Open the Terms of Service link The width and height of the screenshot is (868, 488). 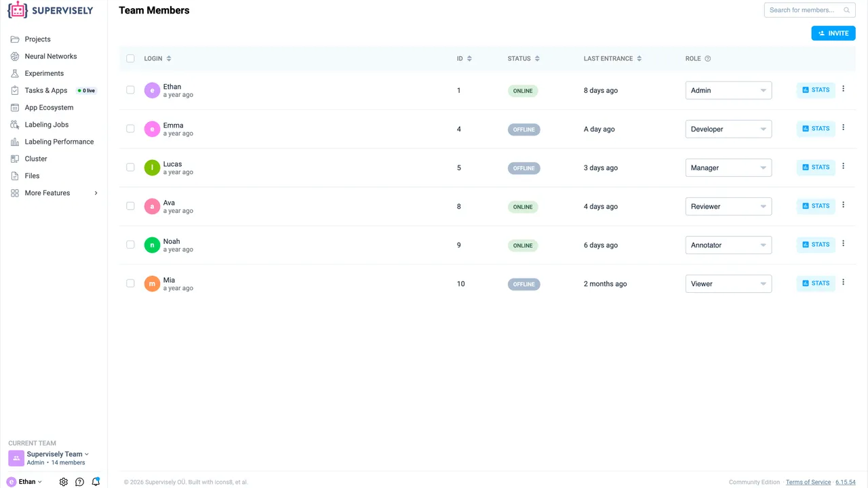tap(808, 483)
